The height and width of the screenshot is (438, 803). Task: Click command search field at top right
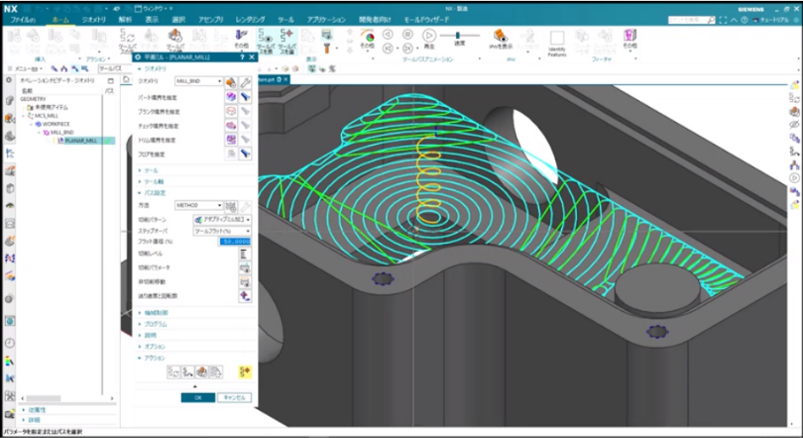pyautogui.click(x=691, y=20)
